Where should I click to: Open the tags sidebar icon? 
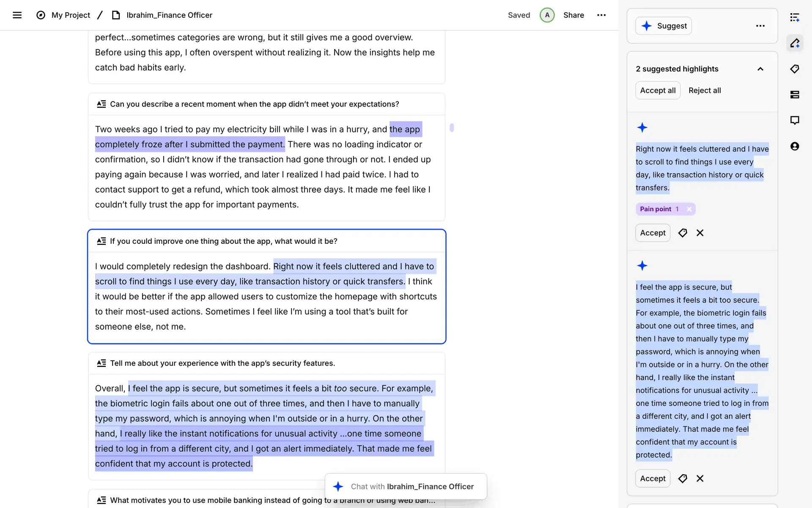tap(795, 69)
